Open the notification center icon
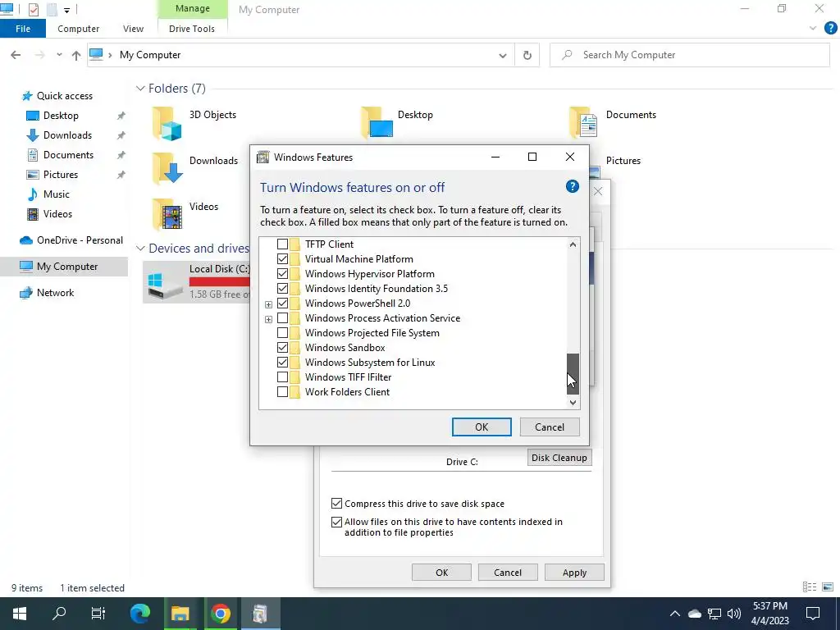 813,614
